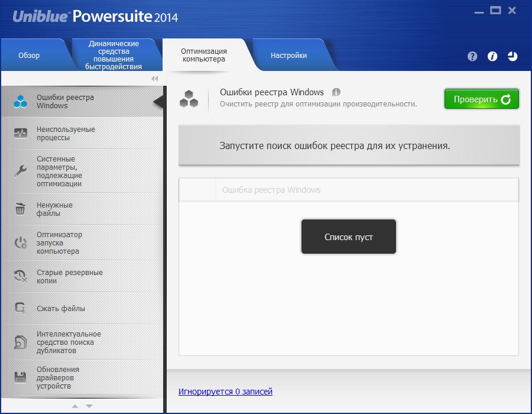This screenshot has height=414, width=532.
Task: Minimize the Powersuite window
Action: pyautogui.click(x=479, y=12)
